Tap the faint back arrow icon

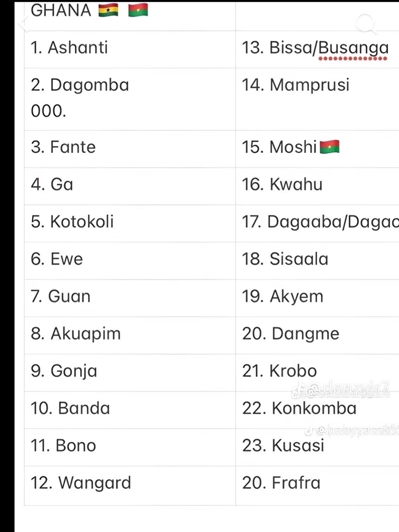coord(24,24)
